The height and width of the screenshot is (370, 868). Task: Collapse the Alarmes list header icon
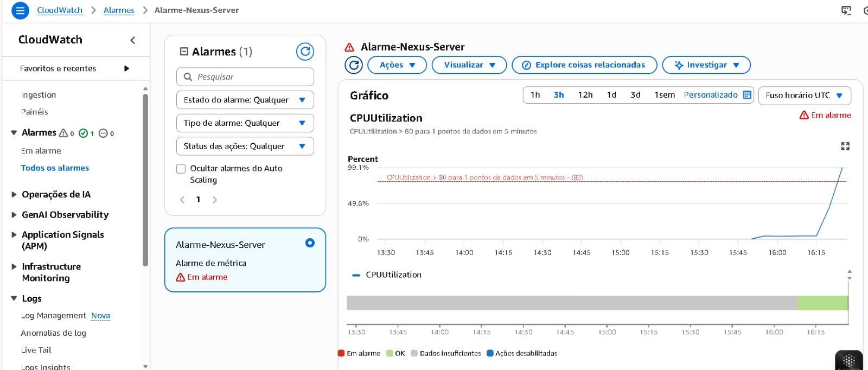[184, 52]
